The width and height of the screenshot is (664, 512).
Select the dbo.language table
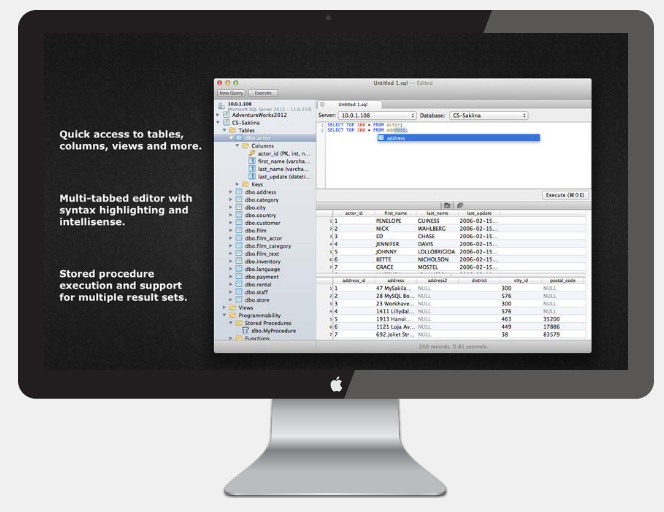click(262, 269)
